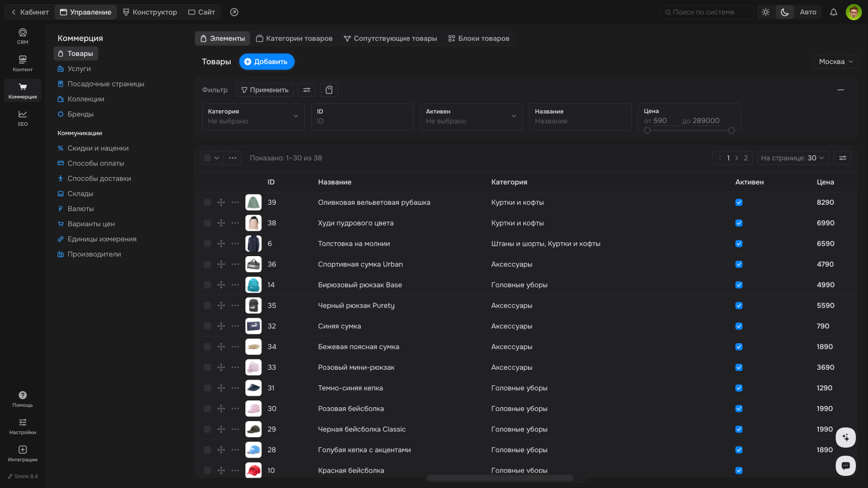Viewport: 868px width, 488px height.
Task: Open the Активен filter dropdown
Action: point(471,117)
